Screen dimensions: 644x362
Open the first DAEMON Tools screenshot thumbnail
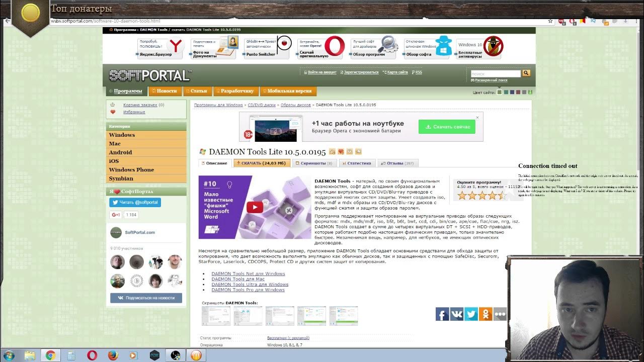coord(216,316)
